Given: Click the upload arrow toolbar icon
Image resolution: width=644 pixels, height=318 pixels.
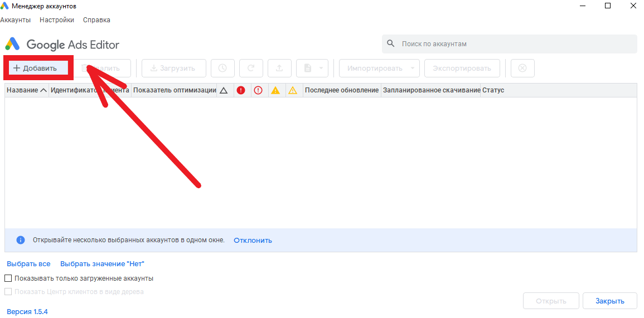Looking at the screenshot, I should pyautogui.click(x=279, y=68).
